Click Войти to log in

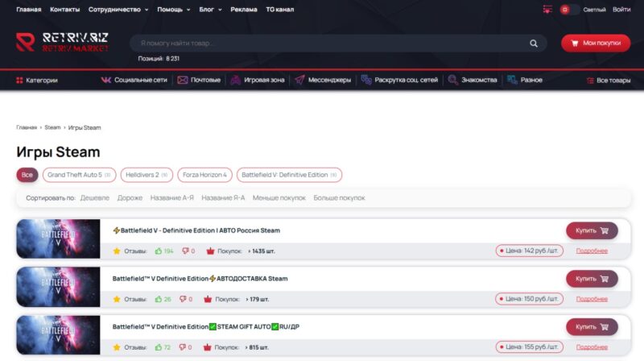621,10
